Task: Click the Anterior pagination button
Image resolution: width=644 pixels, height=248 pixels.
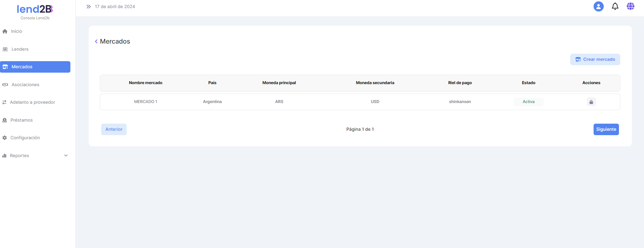Action: 114,129
